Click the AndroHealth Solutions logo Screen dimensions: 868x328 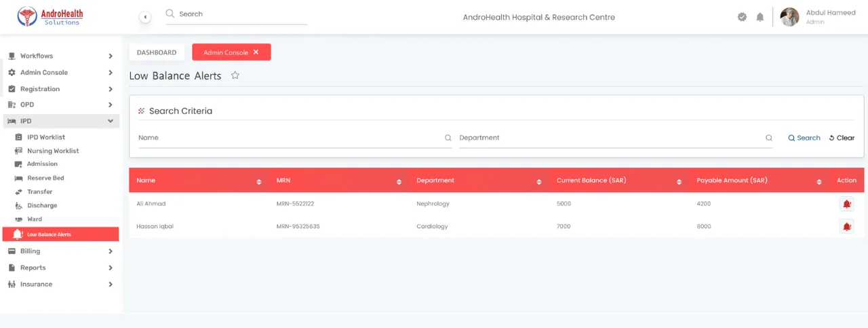(x=50, y=16)
